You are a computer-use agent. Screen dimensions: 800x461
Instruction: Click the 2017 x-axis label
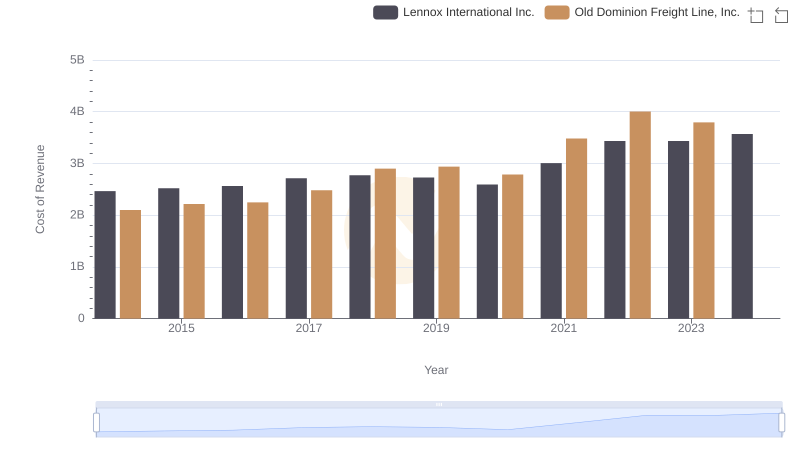[309, 328]
